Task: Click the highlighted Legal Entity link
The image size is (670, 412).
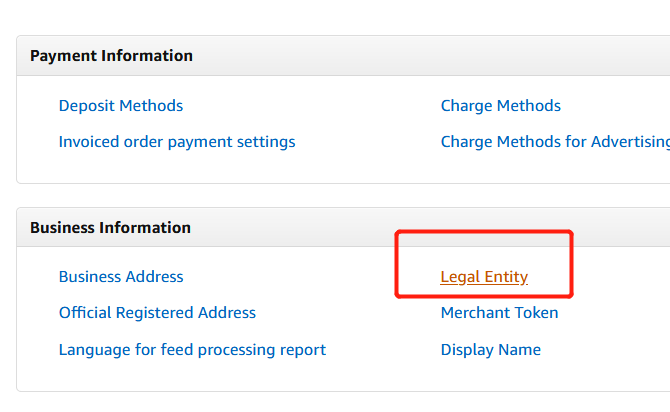Action: click(484, 277)
